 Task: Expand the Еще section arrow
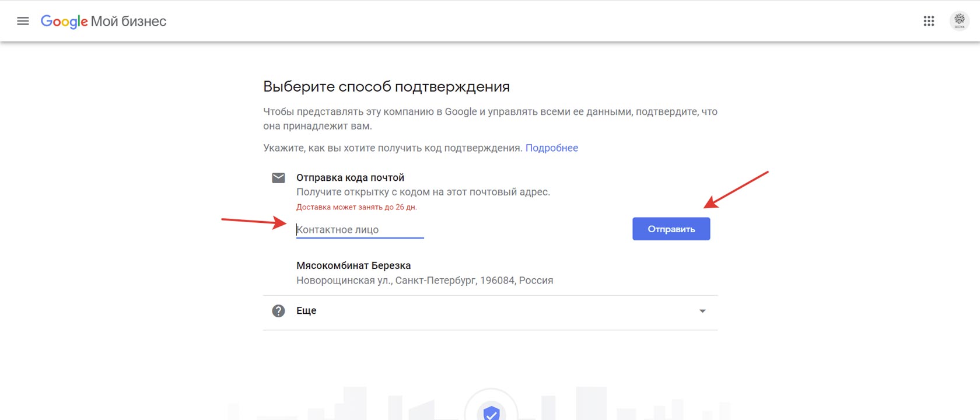click(x=702, y=311)
